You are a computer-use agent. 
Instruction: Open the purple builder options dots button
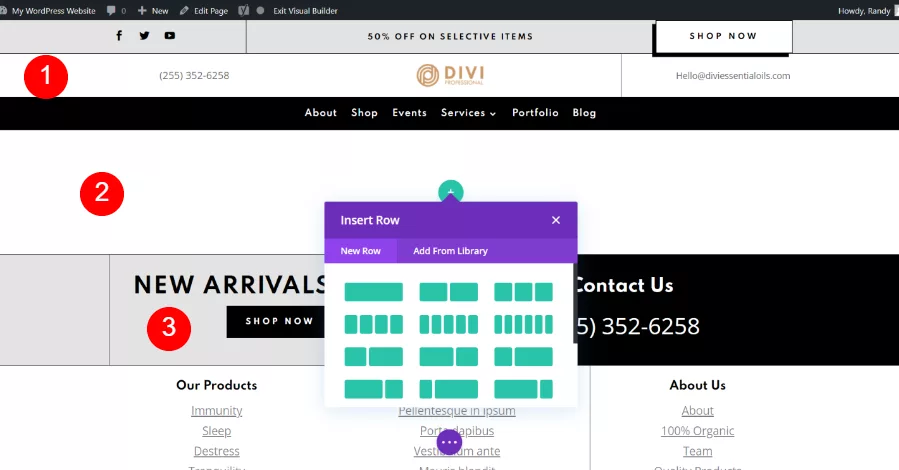(449, 442)
